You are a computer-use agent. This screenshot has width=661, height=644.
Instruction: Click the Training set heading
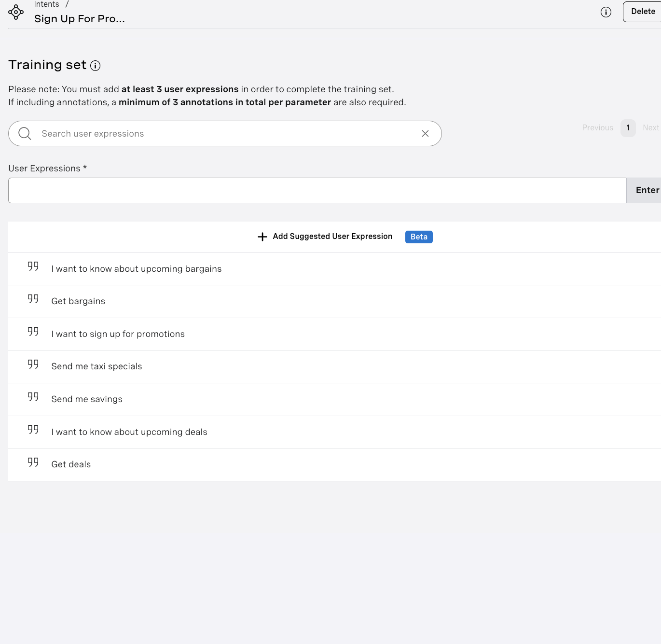coord(47,65)
